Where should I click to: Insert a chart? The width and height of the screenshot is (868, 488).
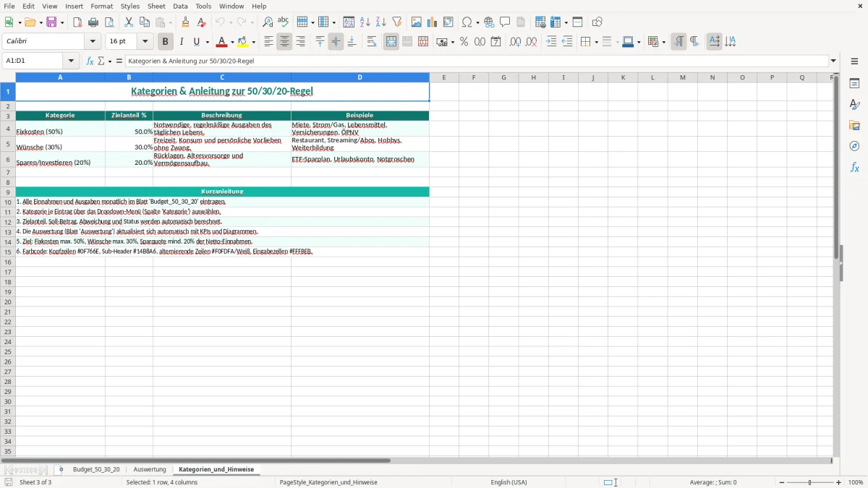[432, 22]
